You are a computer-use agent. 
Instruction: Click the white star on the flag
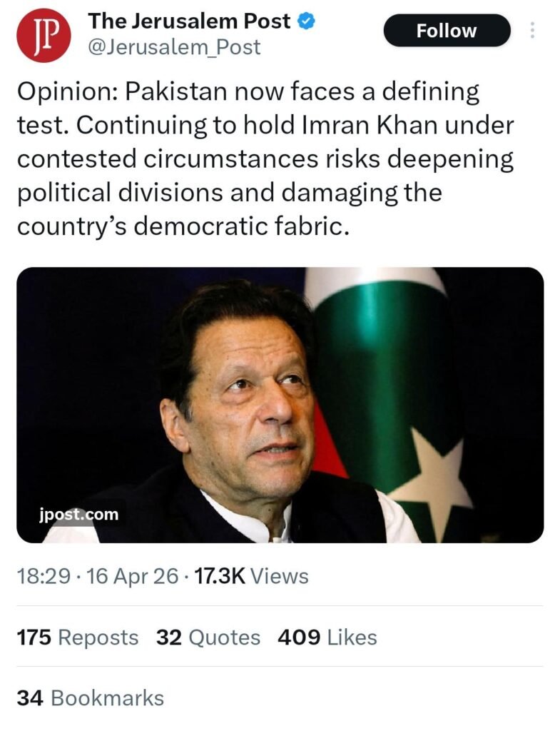coord(435,475)
